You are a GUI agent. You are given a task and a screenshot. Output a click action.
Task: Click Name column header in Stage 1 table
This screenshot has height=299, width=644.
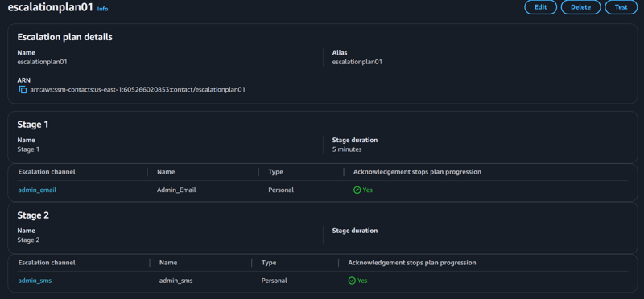[x=166, y=172]
